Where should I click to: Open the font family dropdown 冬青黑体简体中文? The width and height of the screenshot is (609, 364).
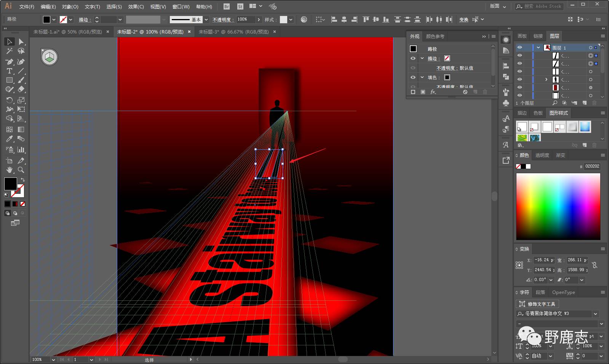pyautogui.click(x=595, y=314)
